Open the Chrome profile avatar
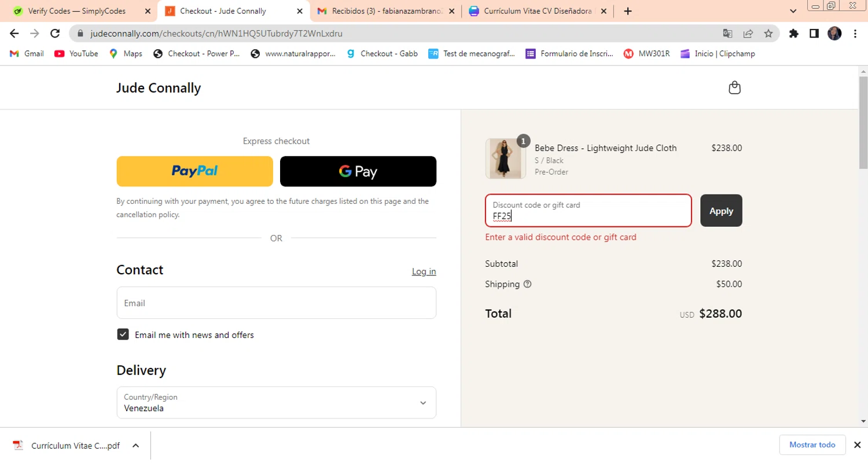The image size is (868, 463). 834,34
